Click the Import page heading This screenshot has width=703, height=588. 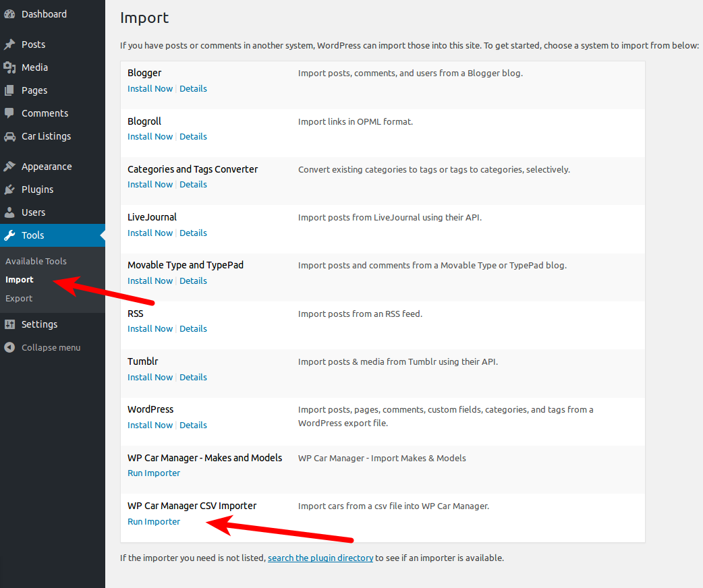click(x=144, y=18)
